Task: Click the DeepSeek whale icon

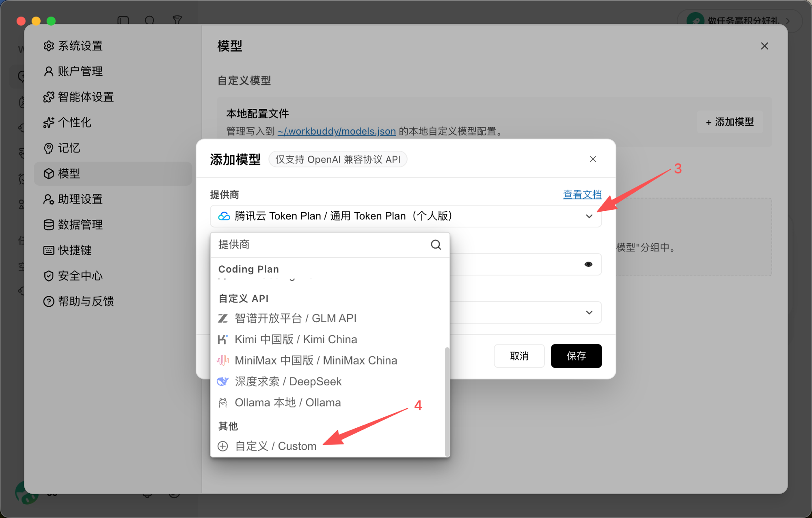Action: (x=222, y=381)
